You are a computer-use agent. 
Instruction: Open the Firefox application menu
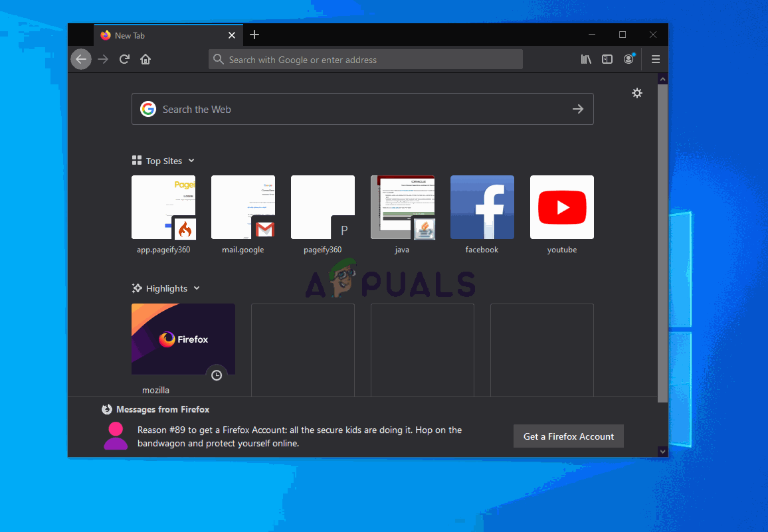tap(655, 58)
